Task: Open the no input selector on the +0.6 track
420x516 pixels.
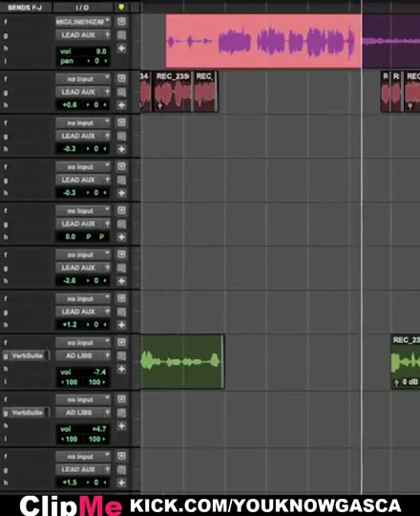Action: (83, 79)
